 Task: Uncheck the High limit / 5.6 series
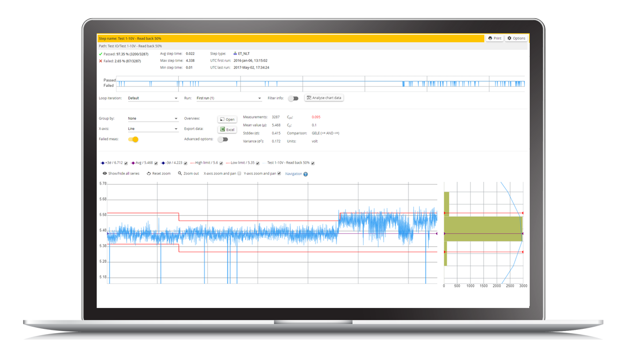(221, 163)
